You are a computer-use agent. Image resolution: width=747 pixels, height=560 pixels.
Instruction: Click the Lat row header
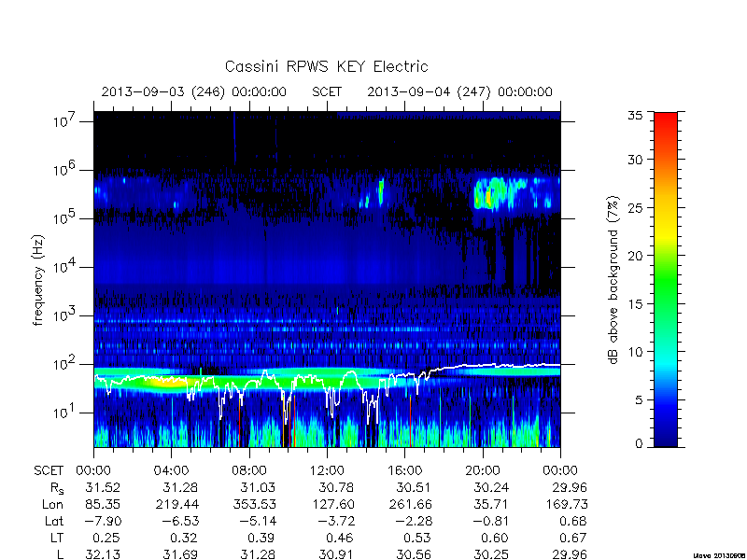pos(54,522)
